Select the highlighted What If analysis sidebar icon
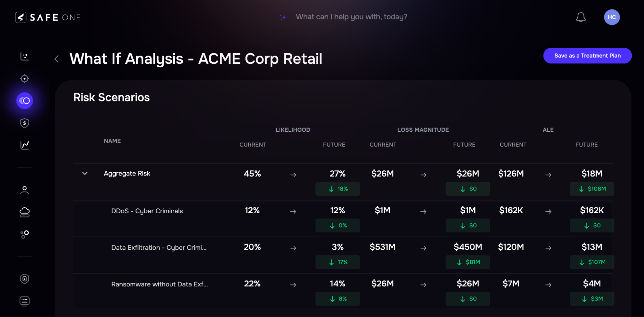The width and height of the screenshot is (644, 317). [24, 101]
